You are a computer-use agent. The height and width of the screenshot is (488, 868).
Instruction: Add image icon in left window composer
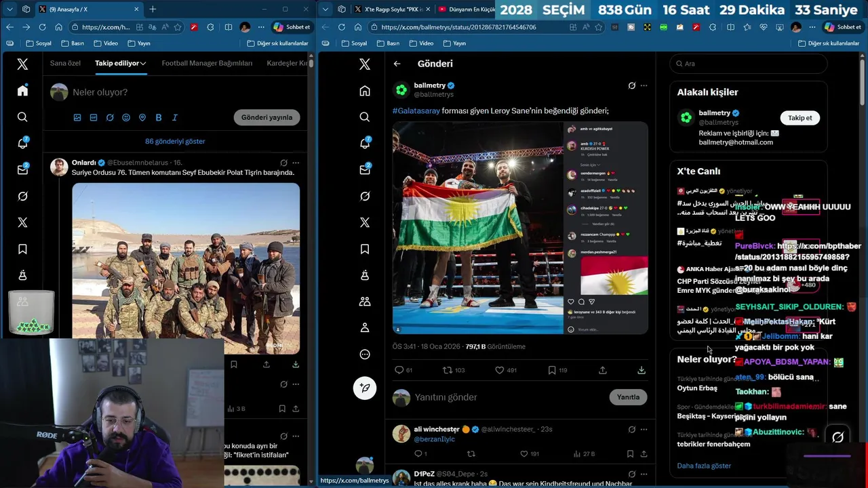click(x=77, y=117)
